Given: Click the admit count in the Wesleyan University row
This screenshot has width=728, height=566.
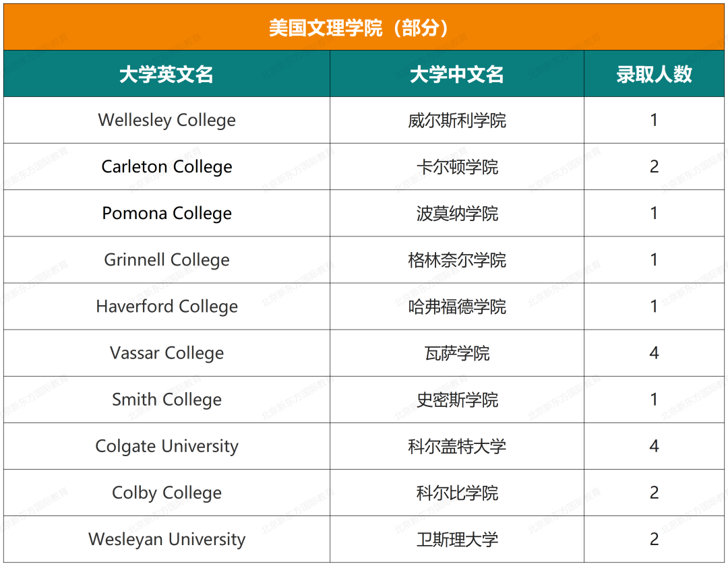Looking at the screenshot, I should [x=654, y=539].
